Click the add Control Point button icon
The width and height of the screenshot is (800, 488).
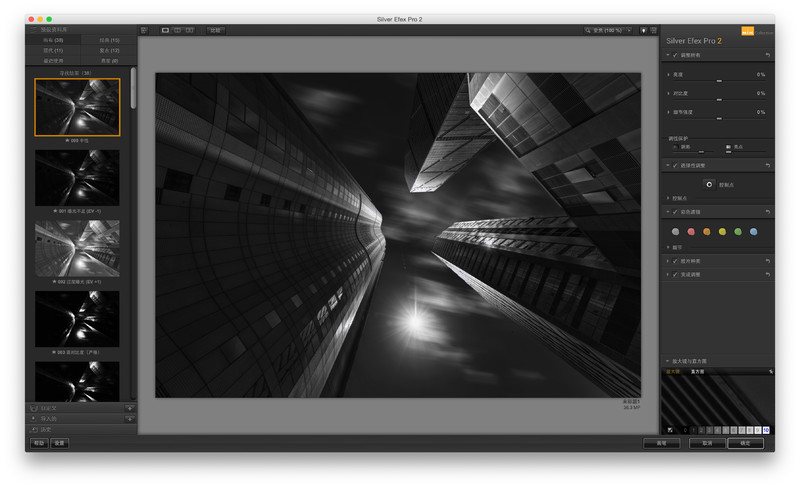(x=709, y=184)
